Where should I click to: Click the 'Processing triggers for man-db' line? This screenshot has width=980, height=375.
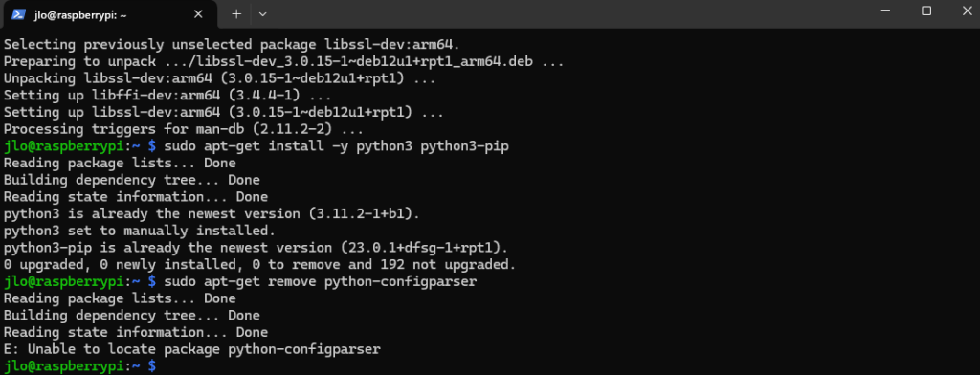(x=183, y=129)
